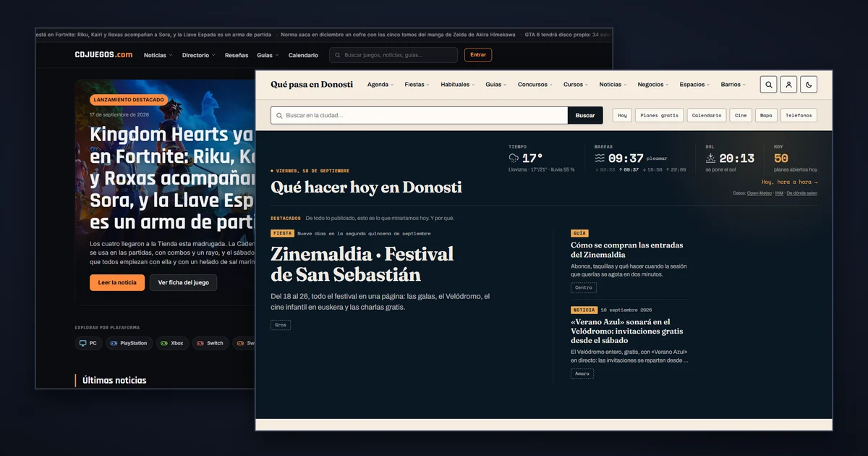Open the Concursos dropdown
Image resolution: width=868 pixels, height=456 pixels.
point(535,85)
